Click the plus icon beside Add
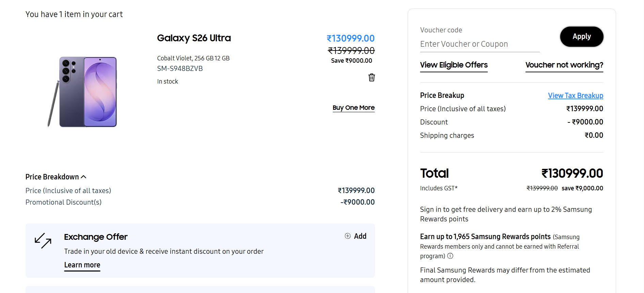The width and height of the screenshot is (644, 293). point(347,236)
